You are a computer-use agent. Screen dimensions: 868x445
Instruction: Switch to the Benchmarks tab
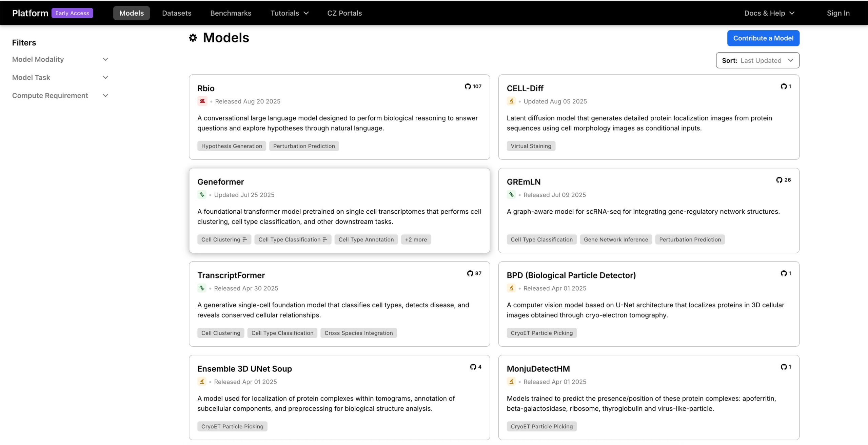(x=231, y=13)
